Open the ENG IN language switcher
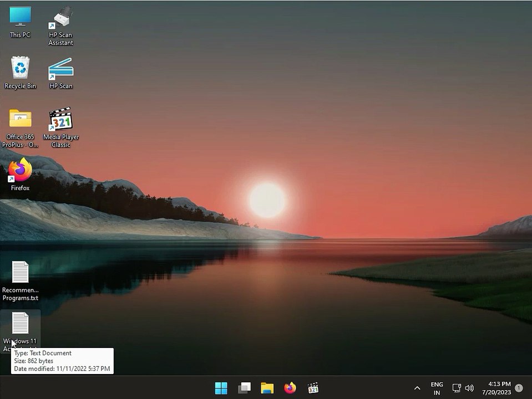The height and width of the screenshot is (399, 532). tap(437, 388)
